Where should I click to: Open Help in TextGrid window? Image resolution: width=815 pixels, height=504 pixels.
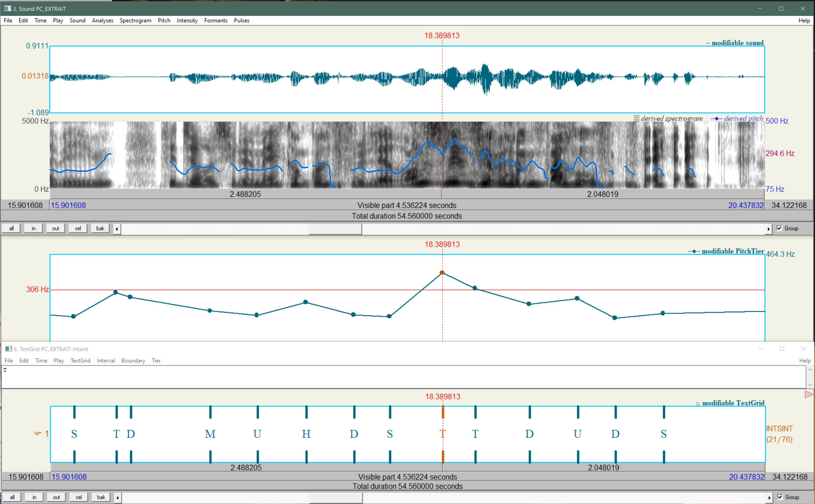click(805, 360)
